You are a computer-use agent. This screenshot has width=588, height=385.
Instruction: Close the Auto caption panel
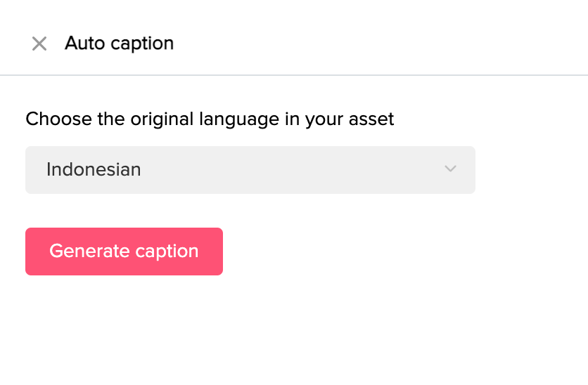(39, 44)
